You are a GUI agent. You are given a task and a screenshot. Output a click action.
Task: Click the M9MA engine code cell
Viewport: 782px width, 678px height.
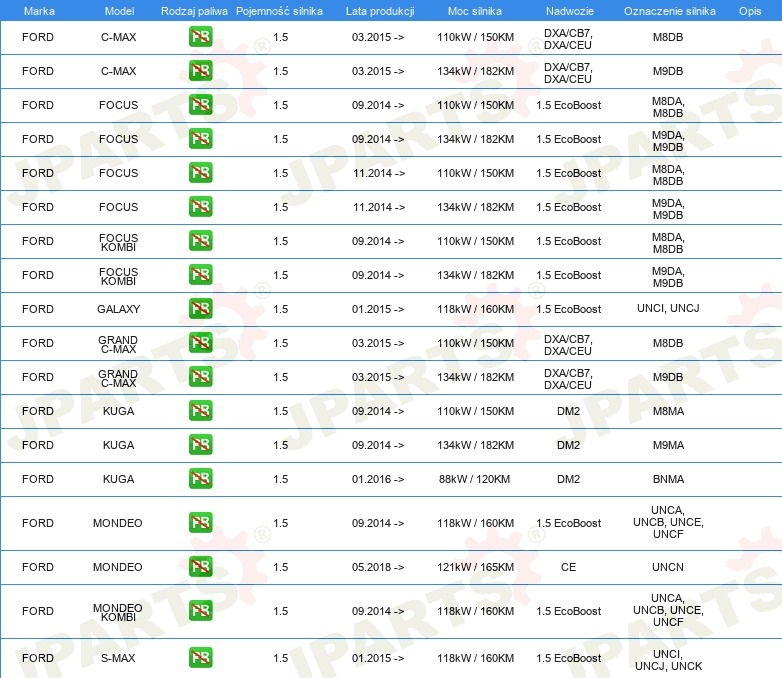668,445
